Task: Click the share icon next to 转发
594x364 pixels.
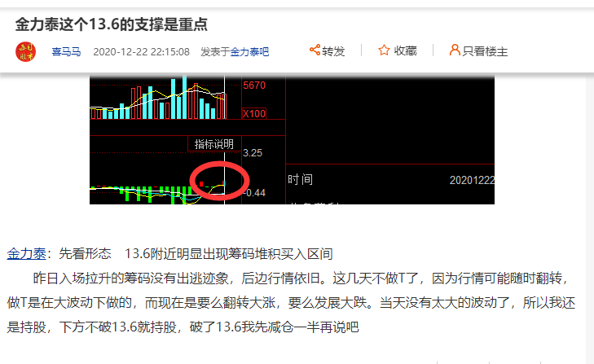Action: point(315,50)
